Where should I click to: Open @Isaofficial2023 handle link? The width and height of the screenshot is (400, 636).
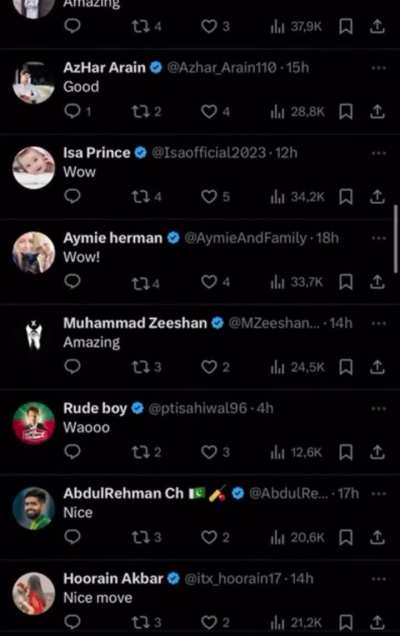pos(209,153)
